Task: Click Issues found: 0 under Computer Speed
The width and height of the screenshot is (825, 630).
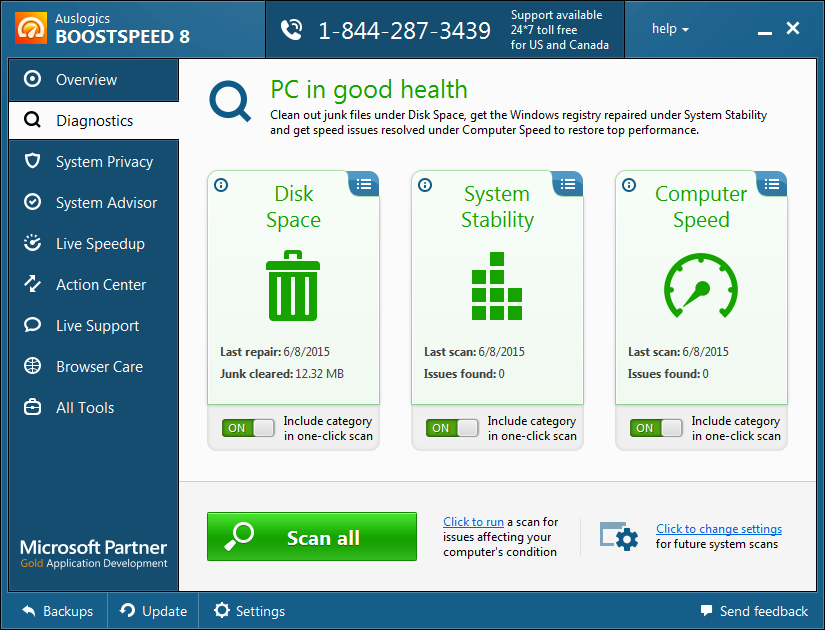Action: click(x=668, y=374)
